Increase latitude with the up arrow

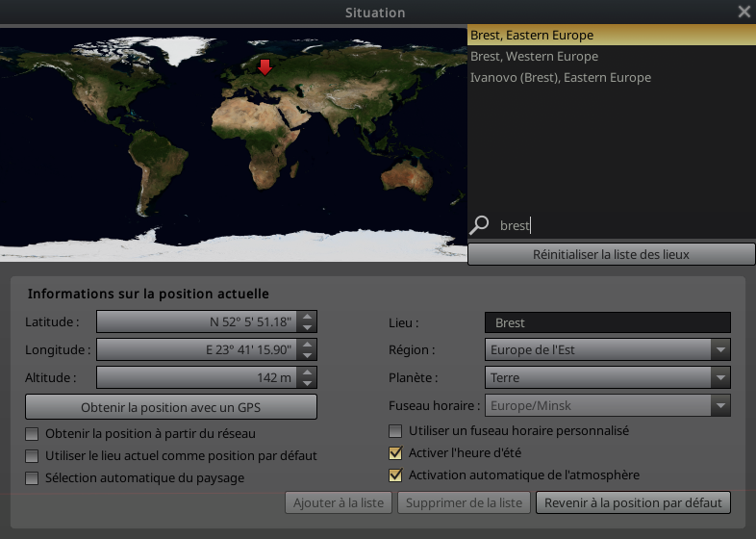(307, 317)
